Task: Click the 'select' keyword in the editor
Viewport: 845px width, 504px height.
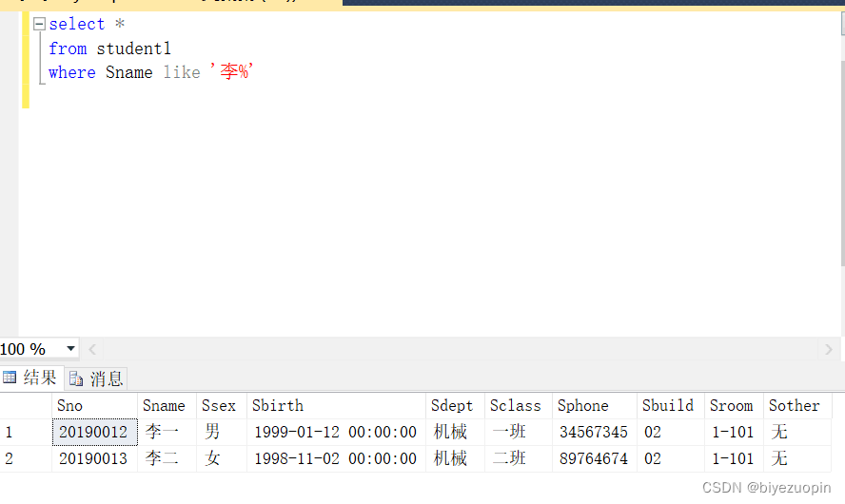Action: point(76,24)
